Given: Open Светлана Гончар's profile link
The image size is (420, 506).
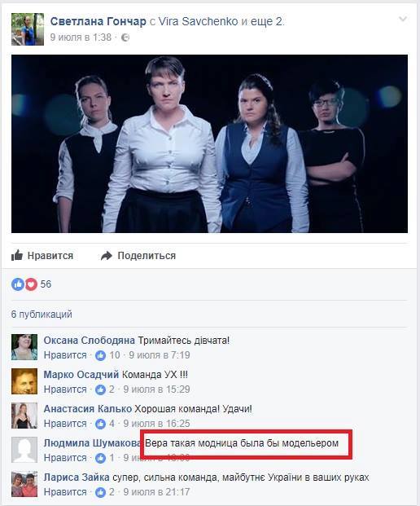Looking at the screenshot, I should click(x=98, y=22).
